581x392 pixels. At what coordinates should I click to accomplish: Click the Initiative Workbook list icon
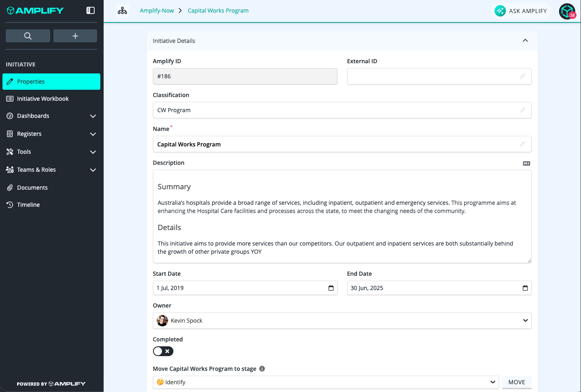tap(10, 99)
